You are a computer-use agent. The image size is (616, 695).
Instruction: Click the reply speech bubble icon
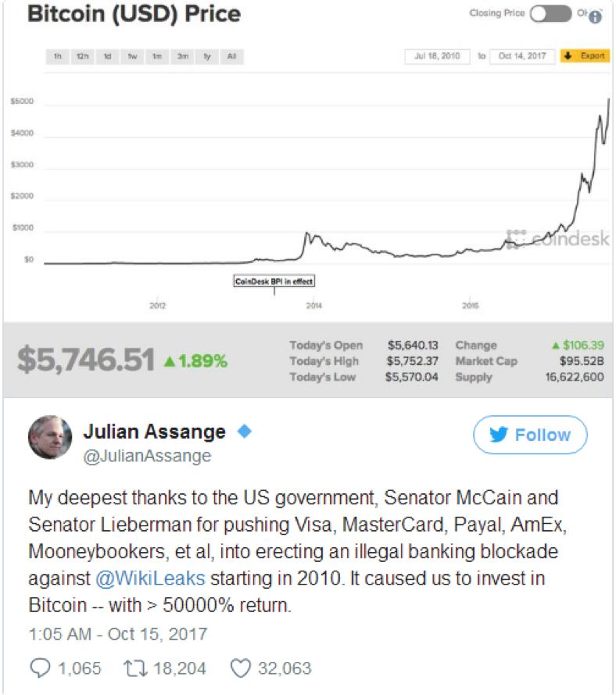(38, 668)
